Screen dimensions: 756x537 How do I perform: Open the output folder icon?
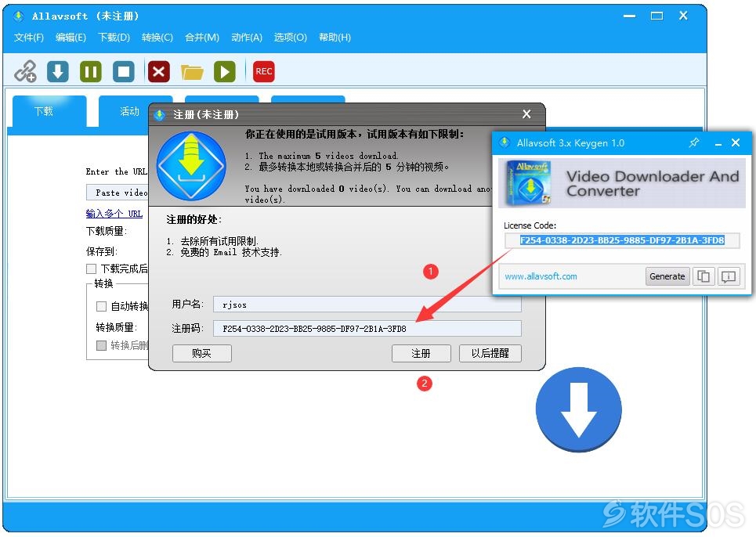click(x=192, y=72)
